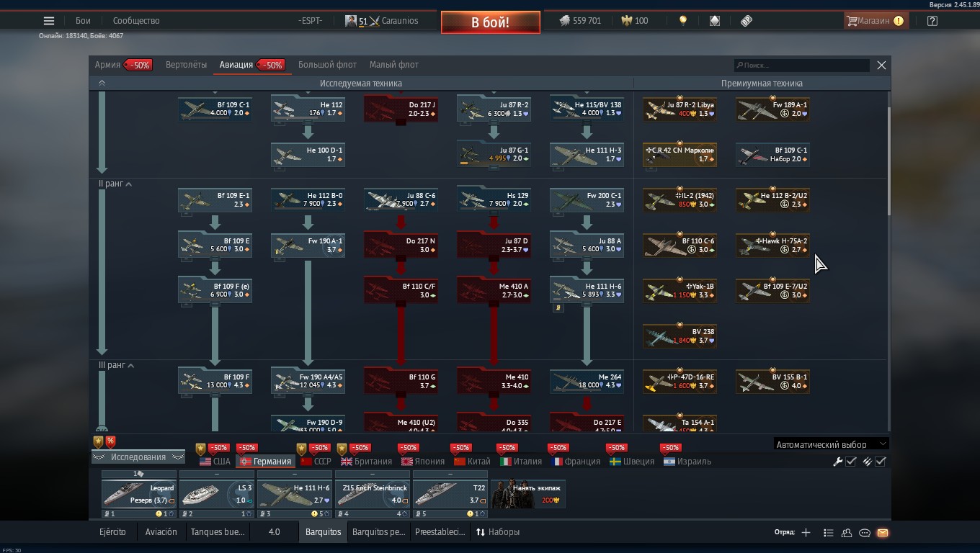Select the Bf 109 E-1 aircraft

click(x=215, y=200)
